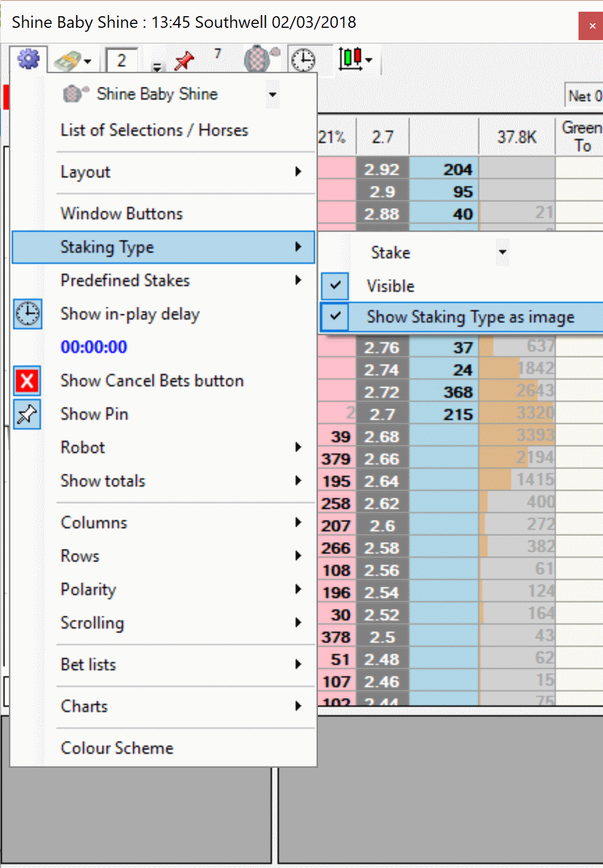Image resolution: width=603 pixels, height=868 pixels.
Task: Click the red pushpin toolbar icon
Action: tap(184, 60)
